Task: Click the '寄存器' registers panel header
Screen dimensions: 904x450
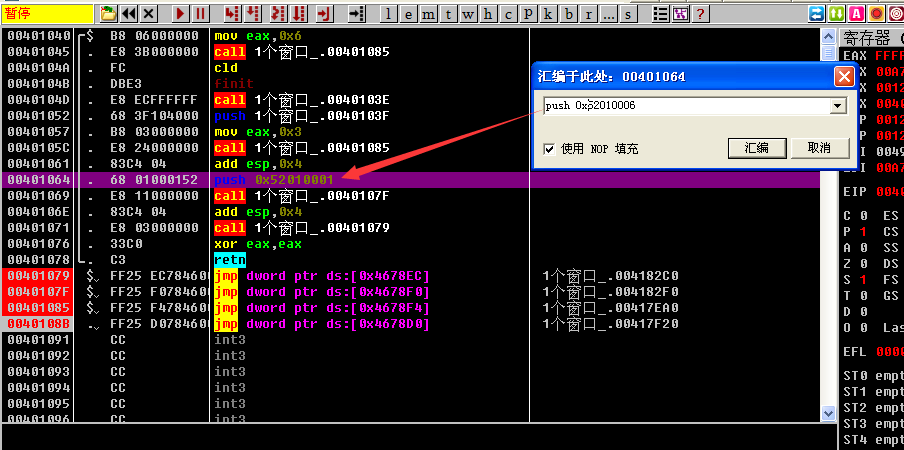Action: click(871, 39)
